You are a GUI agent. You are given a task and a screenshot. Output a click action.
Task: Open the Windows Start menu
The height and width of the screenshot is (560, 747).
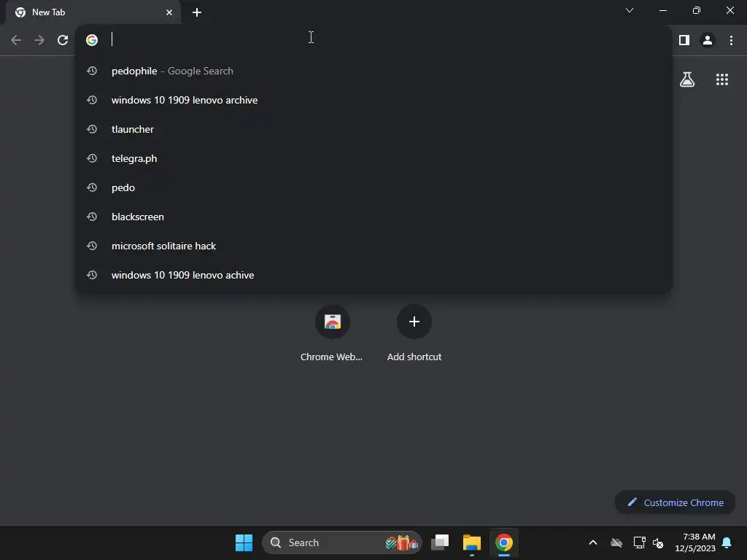pyautogui.click(x=244, y=542)
